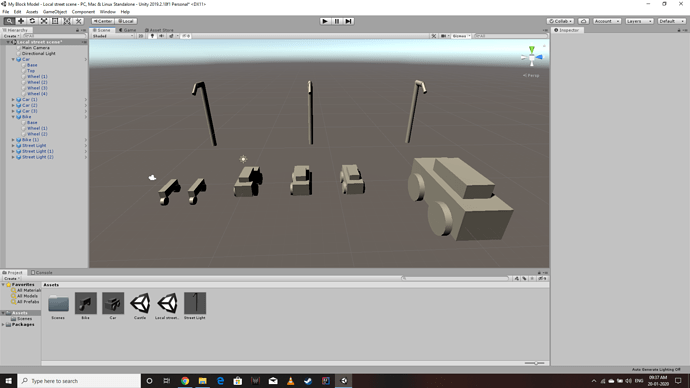The height and width of the screenshot is (388, 690).
Task: Toggle scene lighting bulb
Action: (x=152, y=36)
